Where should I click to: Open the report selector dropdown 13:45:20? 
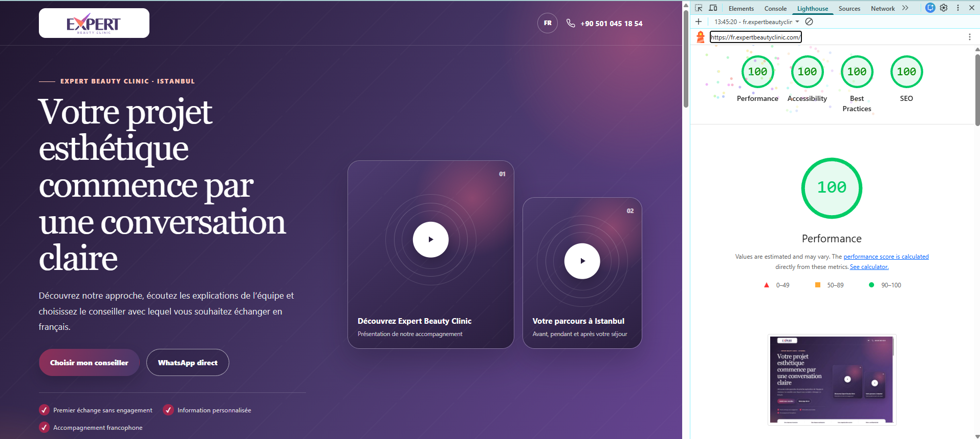click(x=757, y=22)
